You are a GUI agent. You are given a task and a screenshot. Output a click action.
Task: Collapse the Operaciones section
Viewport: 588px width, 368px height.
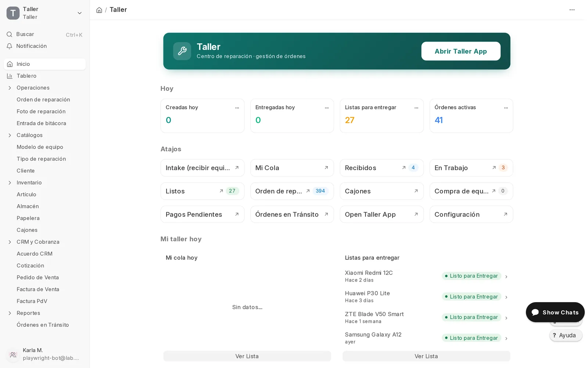[10, 88]
